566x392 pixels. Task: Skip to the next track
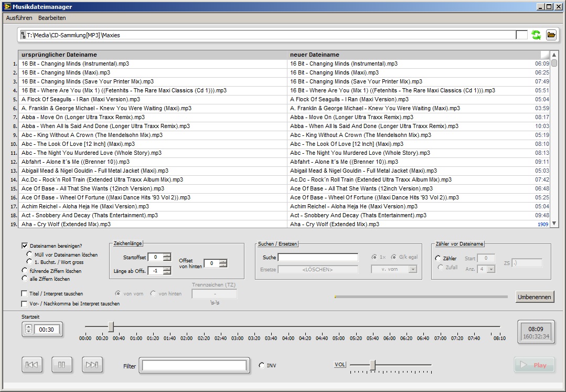click(x=92, y=365)
